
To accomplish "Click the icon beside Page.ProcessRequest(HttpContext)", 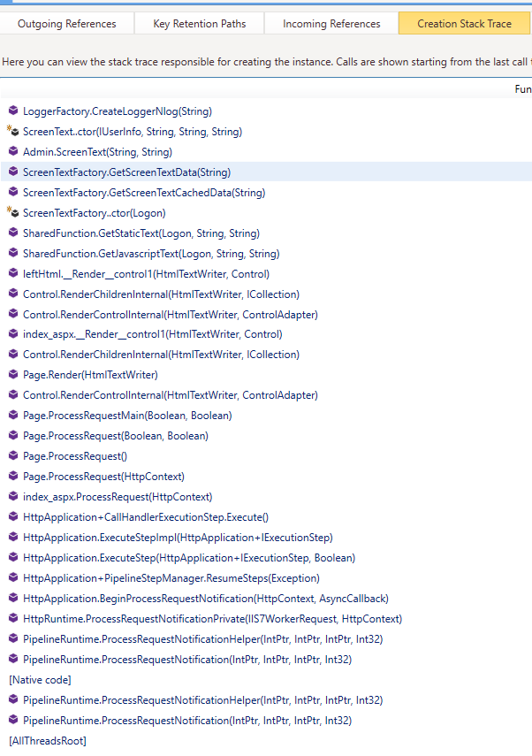I will tap(13, 476).
